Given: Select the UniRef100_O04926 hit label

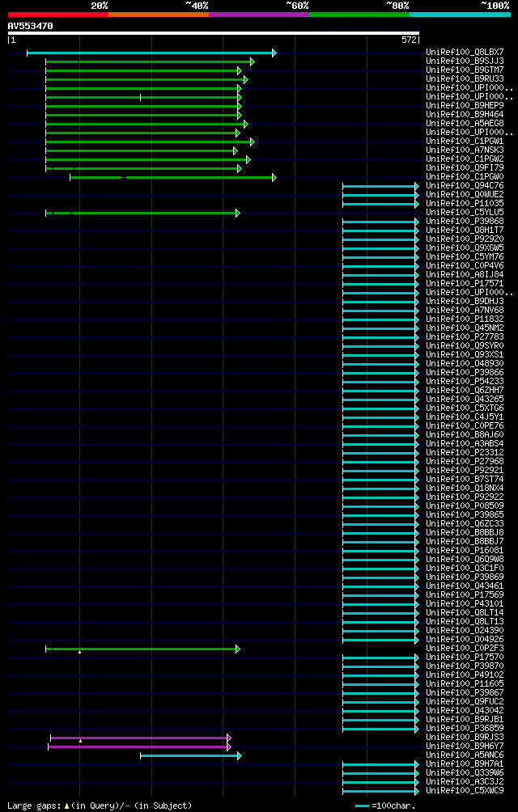Looking at the screenshot, I should coord(465,639).
